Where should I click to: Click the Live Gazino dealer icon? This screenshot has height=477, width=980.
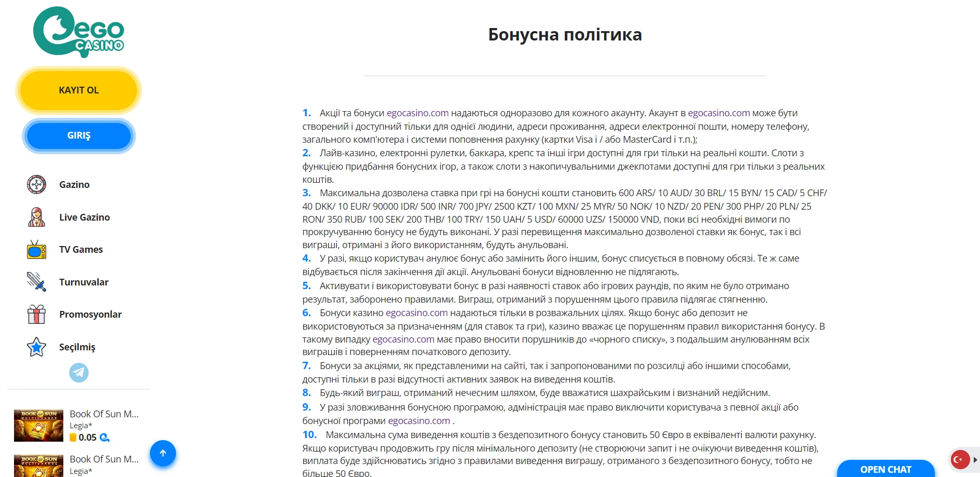pyautogui.click(x=36, y=217)
